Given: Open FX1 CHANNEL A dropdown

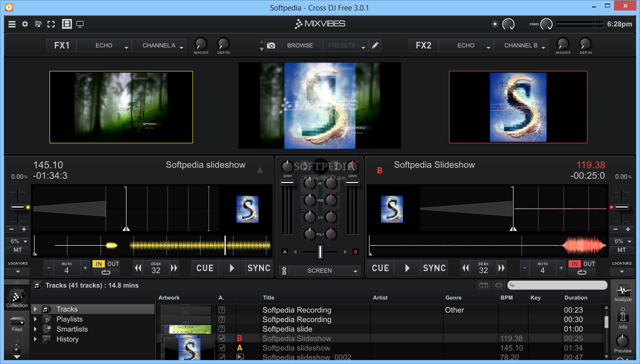Looking at the screenshot, I should click(x=159, y=45).
